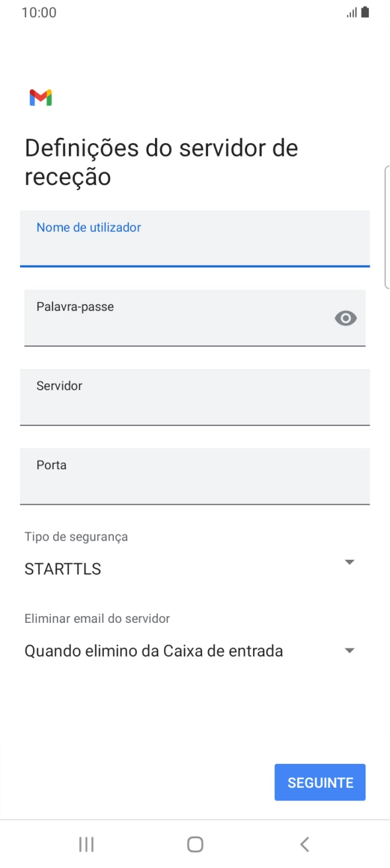
Task: Click the Gmail app icon
Action: pyautogui.click(x=40, y=97)
